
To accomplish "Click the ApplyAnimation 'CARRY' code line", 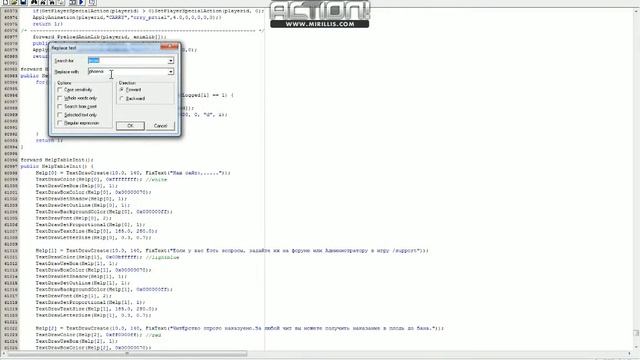I will pos(127,18).
